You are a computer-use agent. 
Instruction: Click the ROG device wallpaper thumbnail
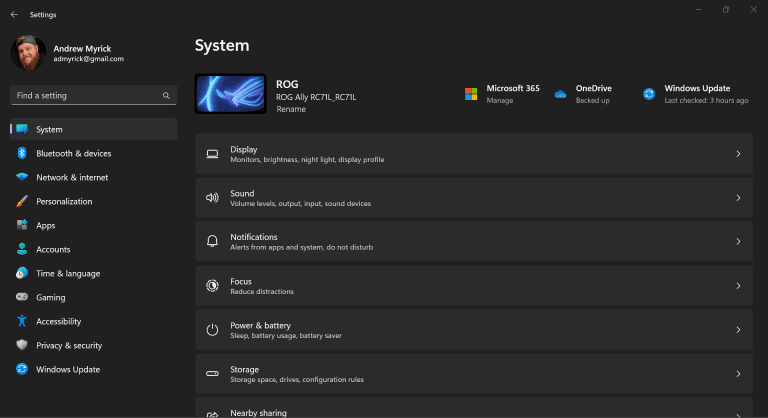coord(230,94)
